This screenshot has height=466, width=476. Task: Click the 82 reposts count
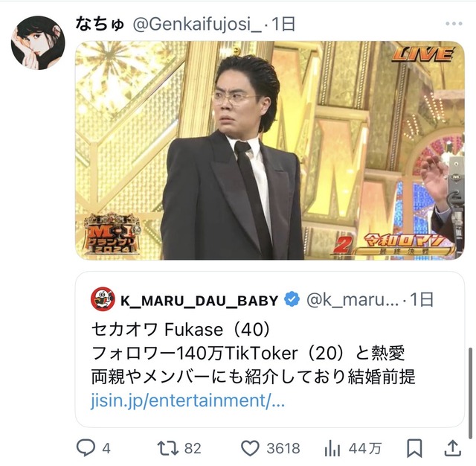point(193,449)
